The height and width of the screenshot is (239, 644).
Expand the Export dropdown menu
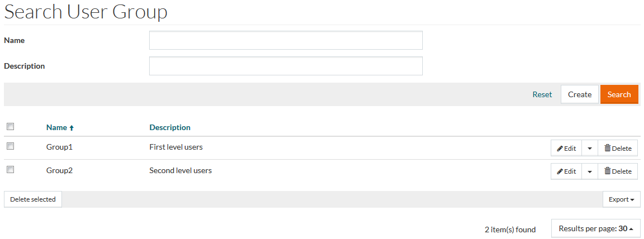click(621, 199)
